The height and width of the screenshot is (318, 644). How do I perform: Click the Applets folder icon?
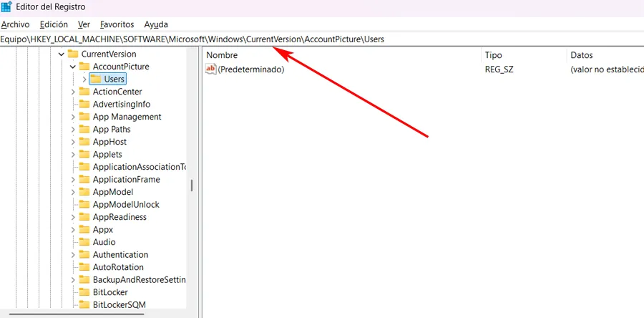coord(84,154)
